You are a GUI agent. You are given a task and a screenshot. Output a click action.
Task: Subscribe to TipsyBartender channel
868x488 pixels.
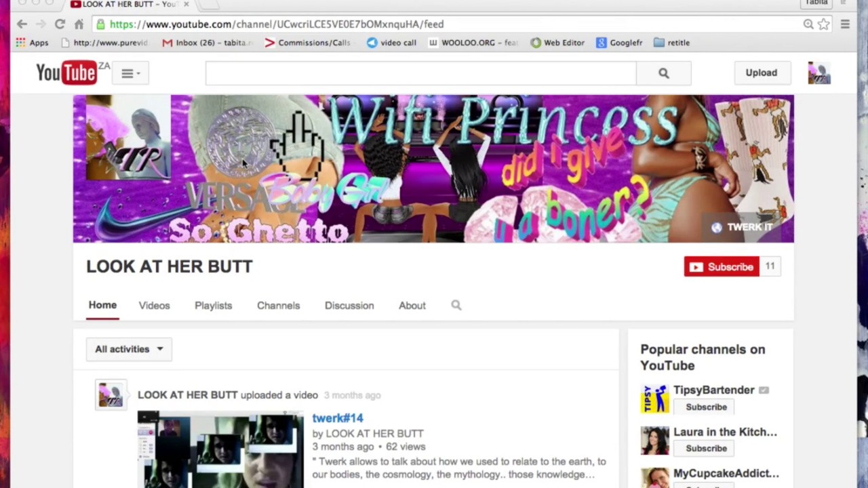[x=706, y=407]
